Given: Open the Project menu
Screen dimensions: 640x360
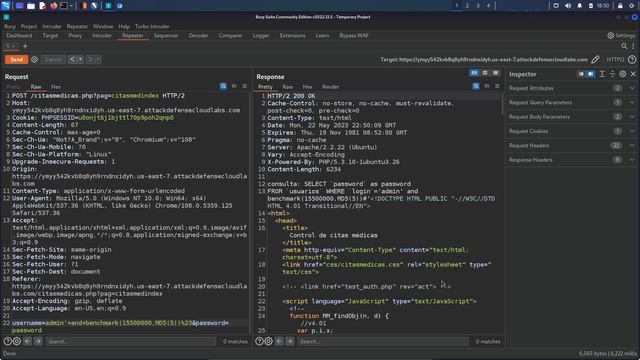Looking at the screenshot, I should click(x=29, y=27).
